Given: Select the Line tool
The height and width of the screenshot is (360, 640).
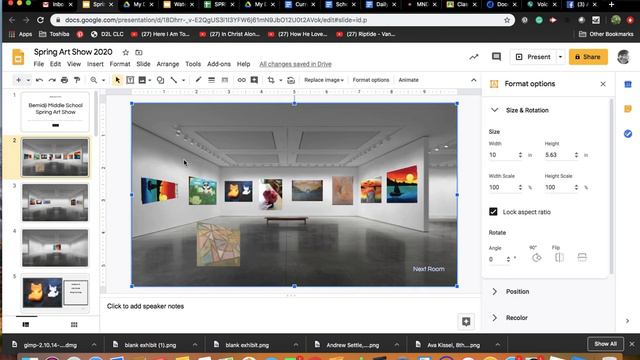Looking at the screenshot, I should 174,80.
